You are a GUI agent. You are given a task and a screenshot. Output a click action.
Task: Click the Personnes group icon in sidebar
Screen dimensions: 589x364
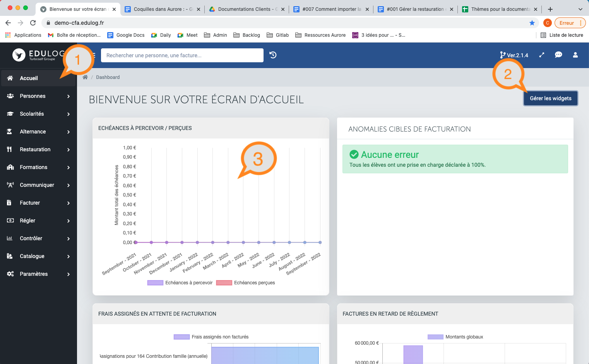tap(10, 96)
